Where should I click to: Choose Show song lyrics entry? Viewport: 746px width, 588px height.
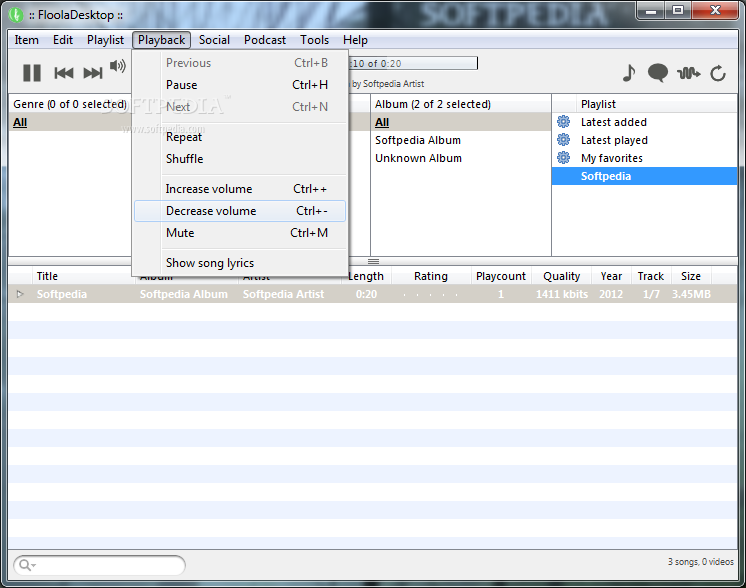tap(240, 263)
